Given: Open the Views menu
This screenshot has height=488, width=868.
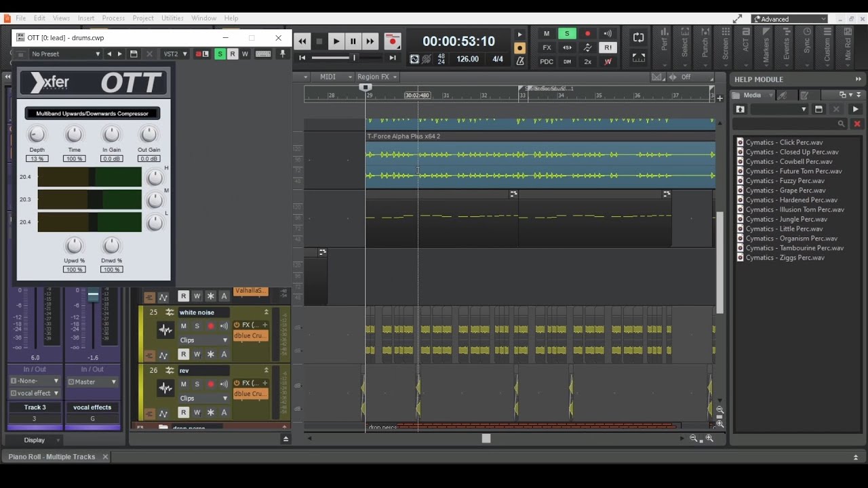Looking at the screenshot, I should coord(61,18).
